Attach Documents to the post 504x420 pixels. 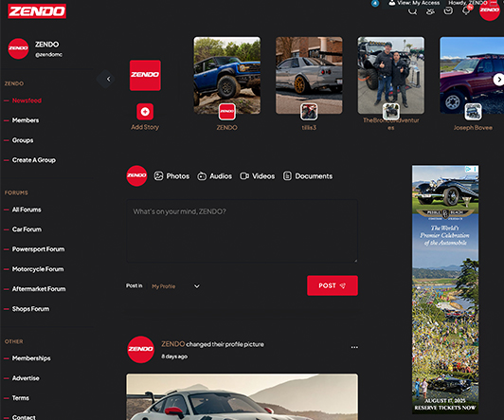click(308, 176)
